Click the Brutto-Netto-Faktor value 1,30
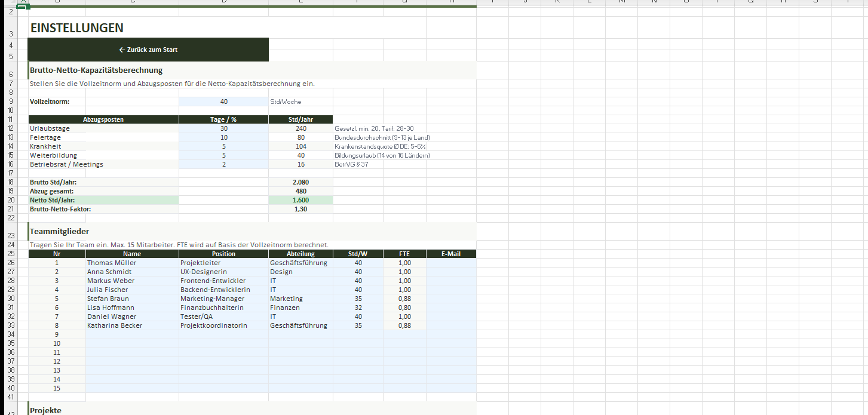 tap(300, 209)
